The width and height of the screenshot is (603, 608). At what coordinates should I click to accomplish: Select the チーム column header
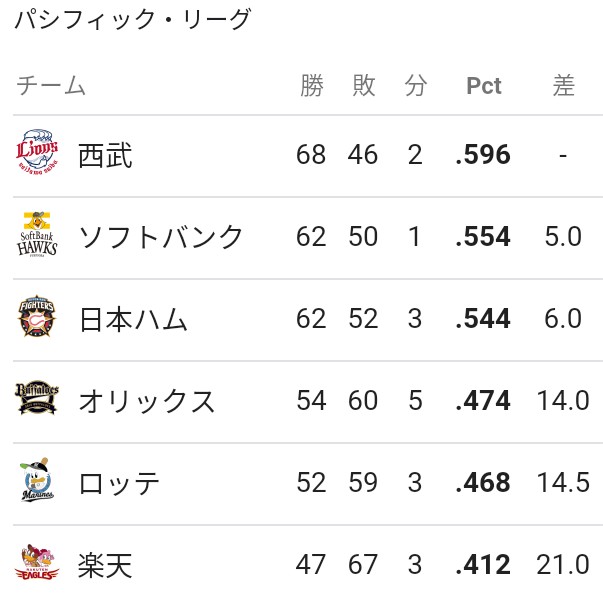[x=51, y=85]
